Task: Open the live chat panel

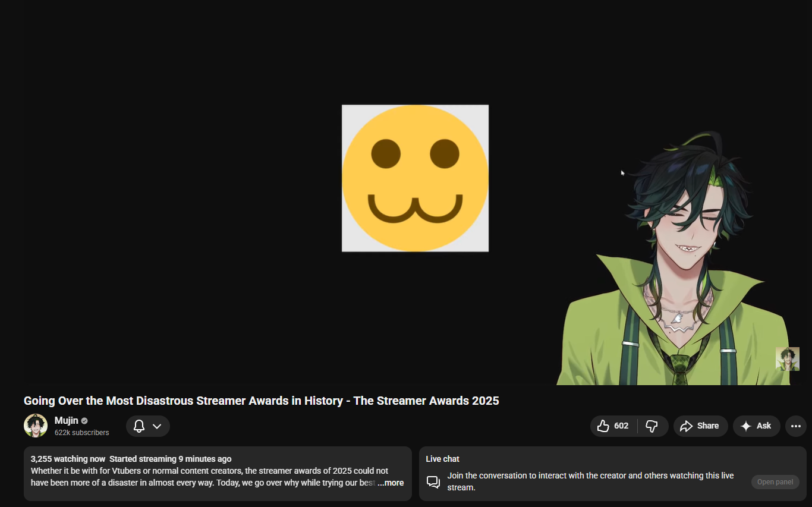Action: tap(775, 482)
